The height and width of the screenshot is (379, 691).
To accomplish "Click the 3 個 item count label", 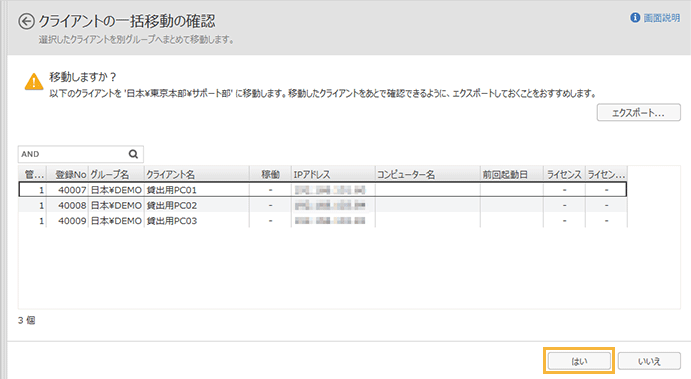I will tap(26, 320).
